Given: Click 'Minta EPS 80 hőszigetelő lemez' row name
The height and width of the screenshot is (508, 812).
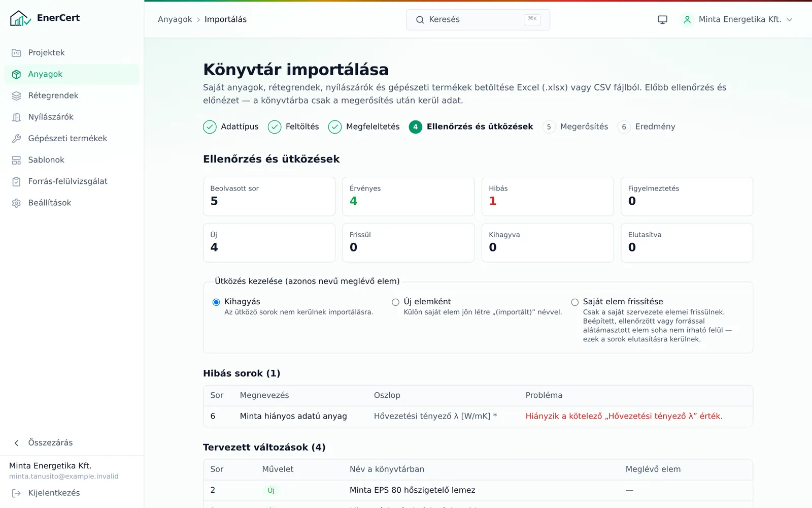Looking at the screenshot, I should click(x=412, y=491).
